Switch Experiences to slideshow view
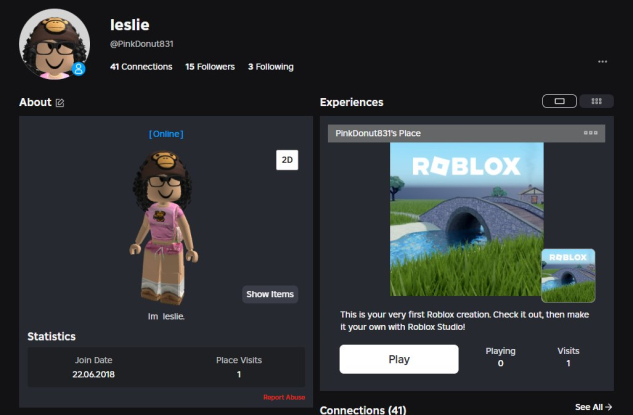 559,101
